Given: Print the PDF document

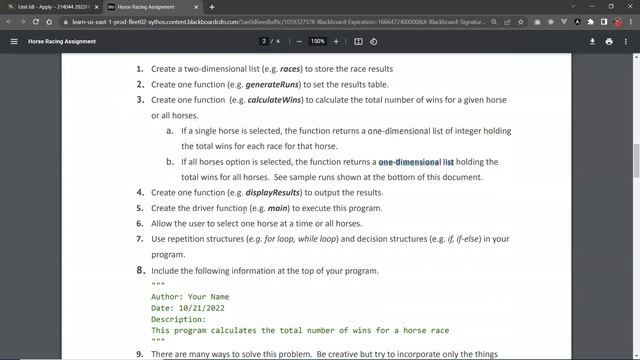Looking at the screenshot, I should pyautogui.click(x=609, y=41).
